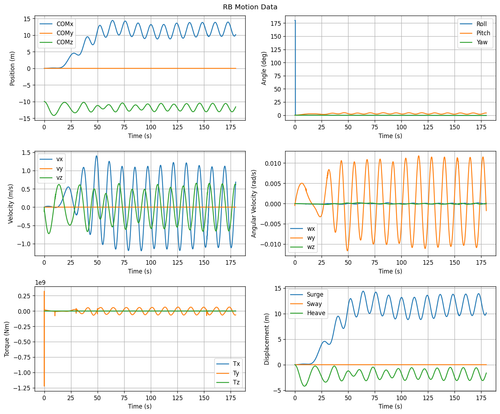Click 'Time (s)' label under the Torque plot
The height and width of the screenshot is (414, 500).
point(140,406)
